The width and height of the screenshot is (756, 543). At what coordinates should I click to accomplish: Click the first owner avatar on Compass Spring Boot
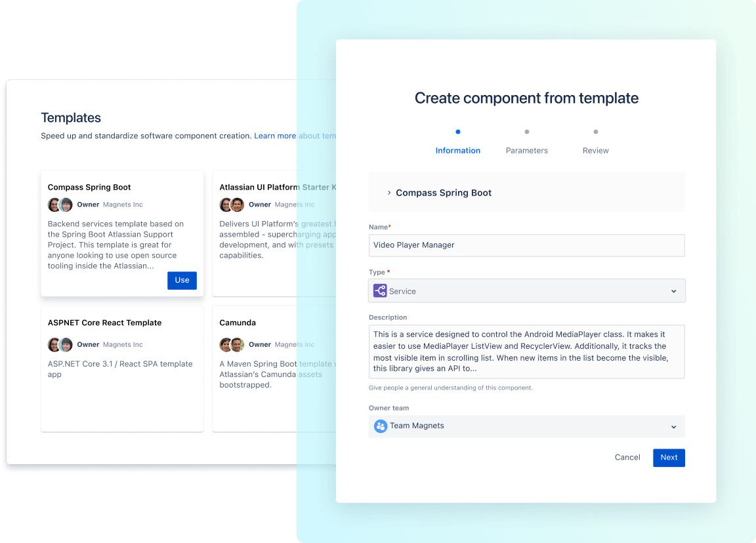pyautogui.click(x=54, y=204)
